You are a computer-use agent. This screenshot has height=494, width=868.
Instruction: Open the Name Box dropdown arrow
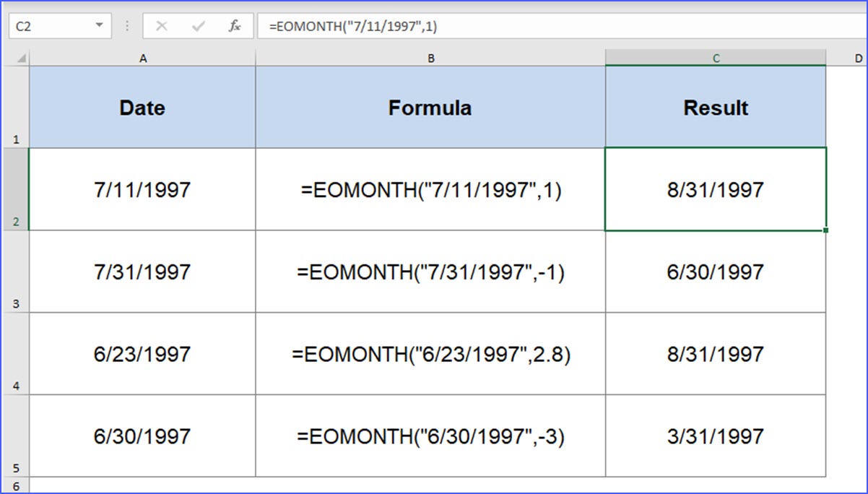pos(100,24)
